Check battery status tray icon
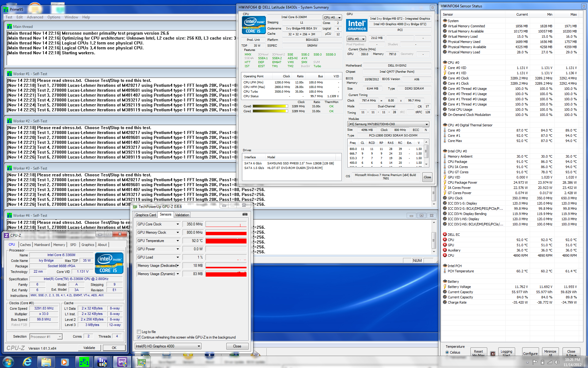 point(542,362)
